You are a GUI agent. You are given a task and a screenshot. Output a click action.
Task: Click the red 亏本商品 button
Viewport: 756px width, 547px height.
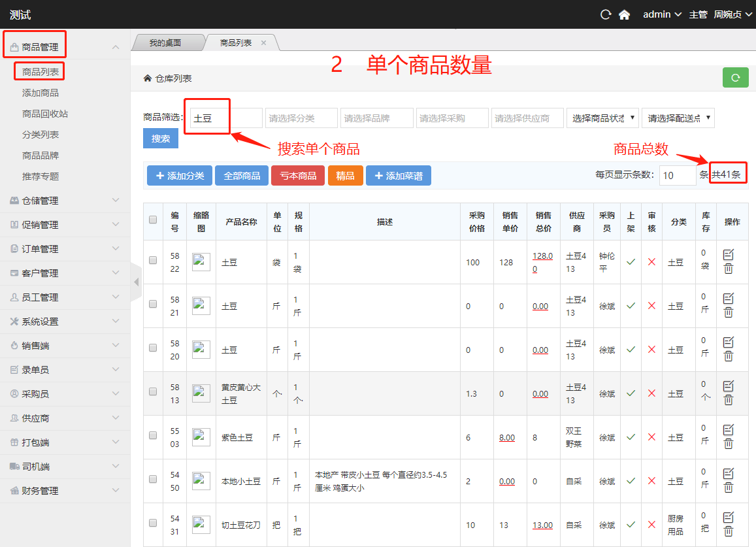click(x=297, y=176)
